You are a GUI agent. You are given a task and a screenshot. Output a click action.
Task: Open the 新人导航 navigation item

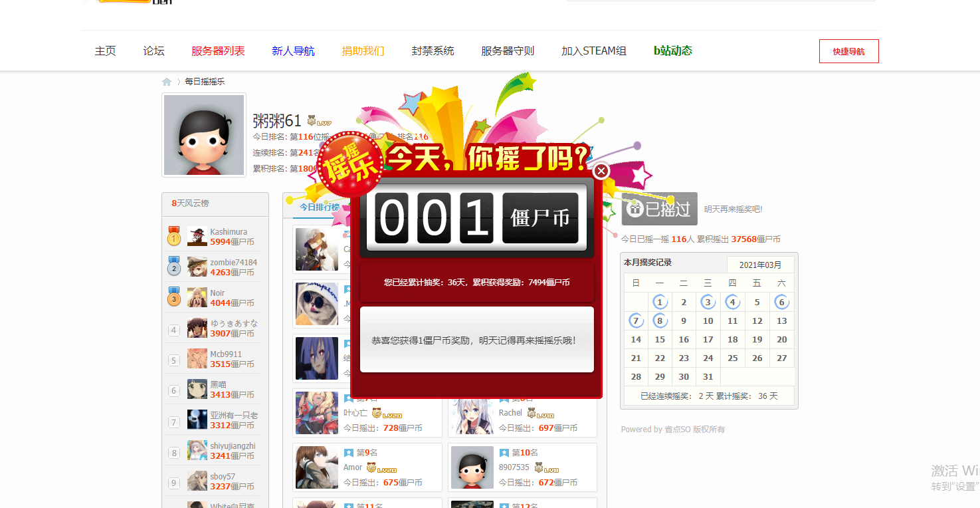(293, 51)
